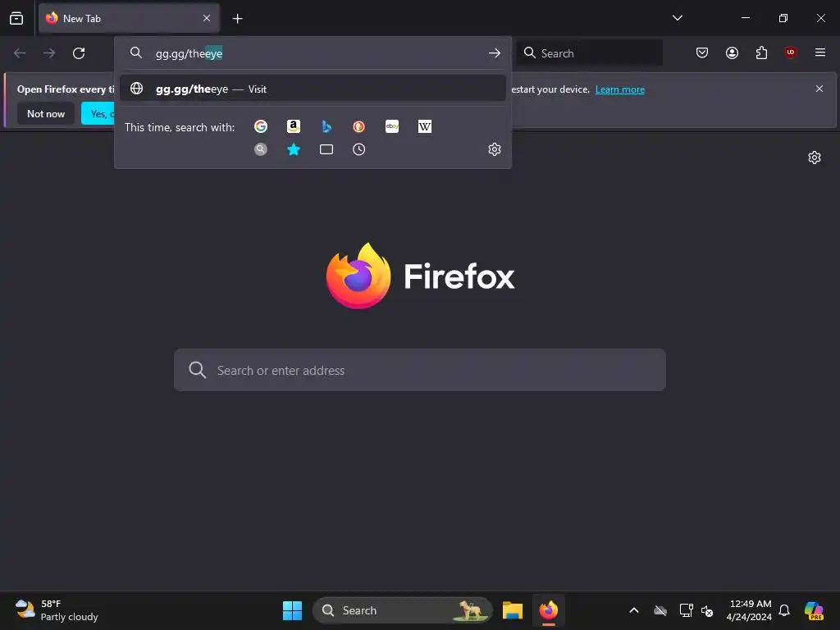Open OneDrive cloud tray icon

[660, 610]
